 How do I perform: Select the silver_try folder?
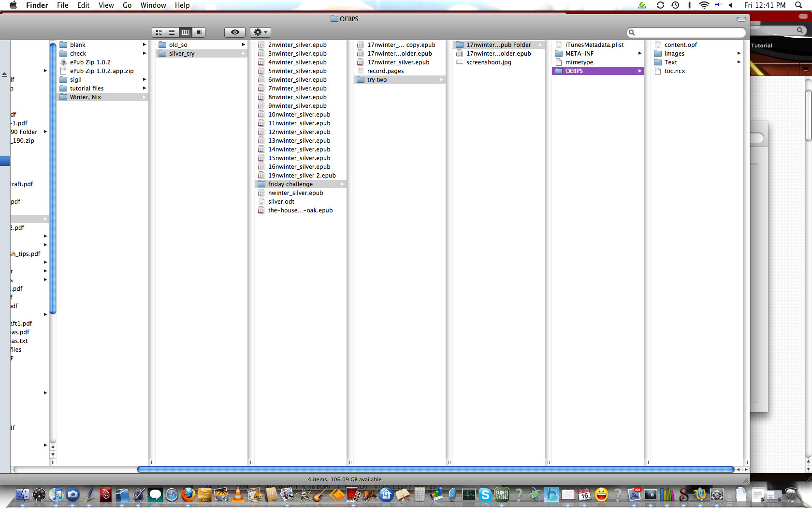202,53
